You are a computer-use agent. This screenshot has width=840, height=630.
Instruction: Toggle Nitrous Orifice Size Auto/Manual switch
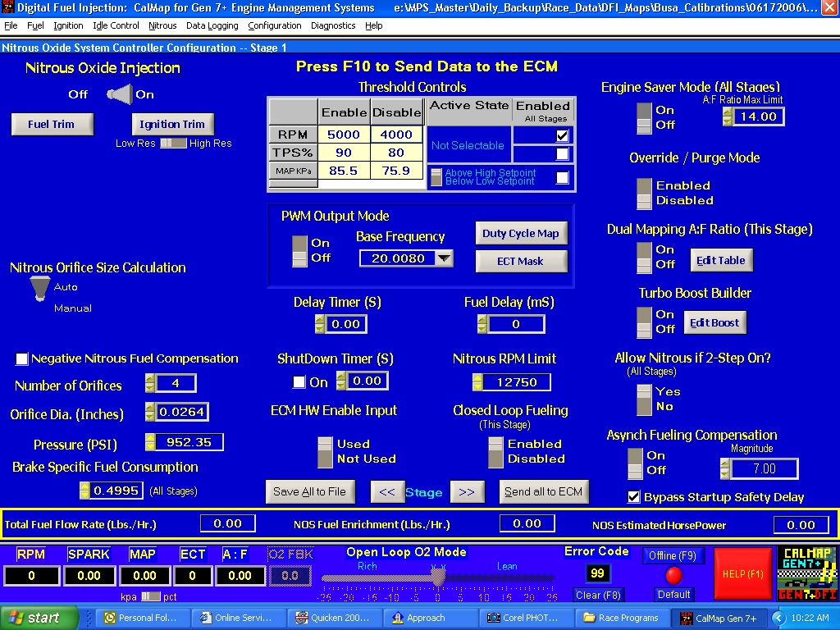(x=39, y=288)
